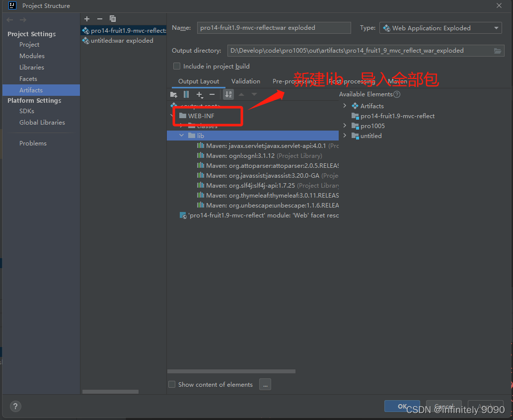This screenshot has width=513, height=420.
Task: Enable Include in project build
Action: pyautogui.click(x=177, y=67)
